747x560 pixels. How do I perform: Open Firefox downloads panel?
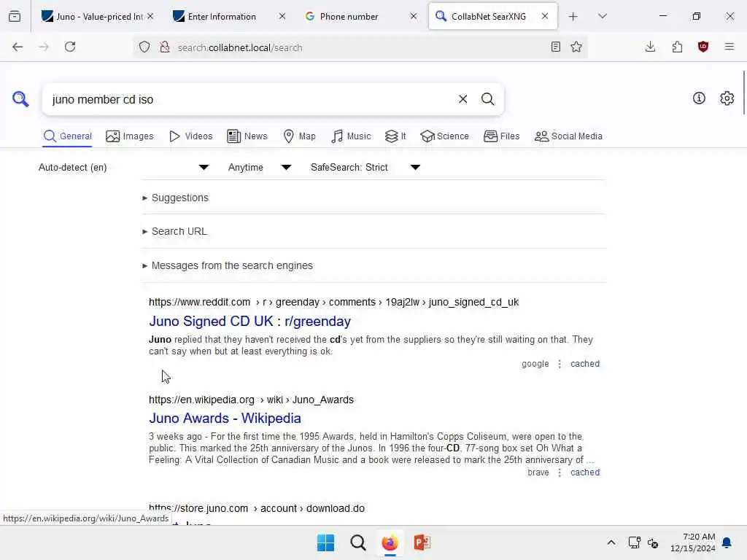click(650, 47)
